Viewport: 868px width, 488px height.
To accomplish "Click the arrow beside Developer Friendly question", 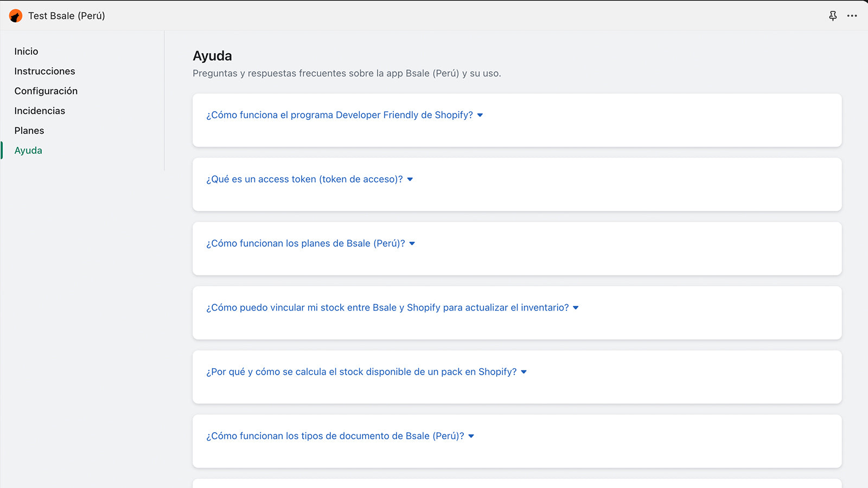I will point(480,115).
